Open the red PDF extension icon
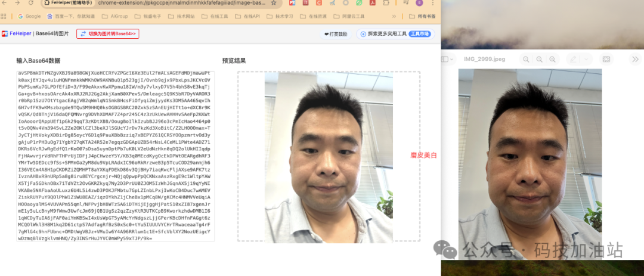 coord(371,3)
